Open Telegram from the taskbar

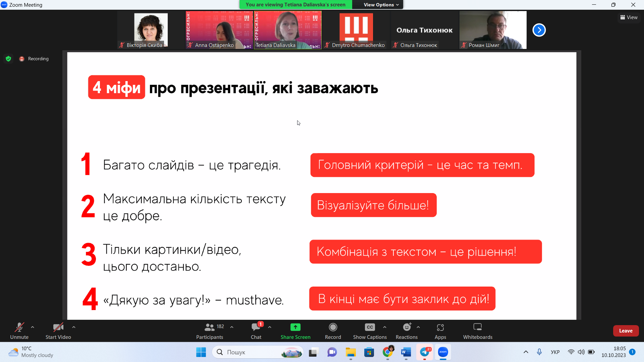click(424, 352)
